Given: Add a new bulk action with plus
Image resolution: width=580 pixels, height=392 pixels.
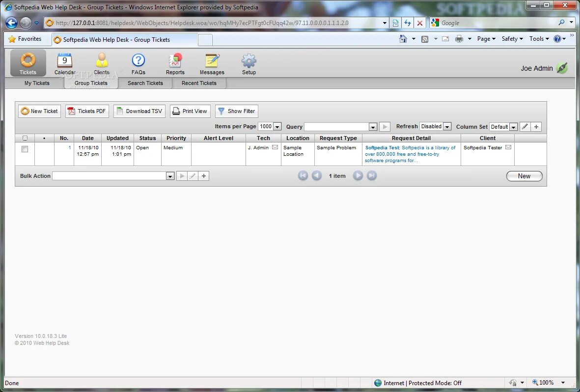Looking at the screenshot, I should click(x=204, y=176).
